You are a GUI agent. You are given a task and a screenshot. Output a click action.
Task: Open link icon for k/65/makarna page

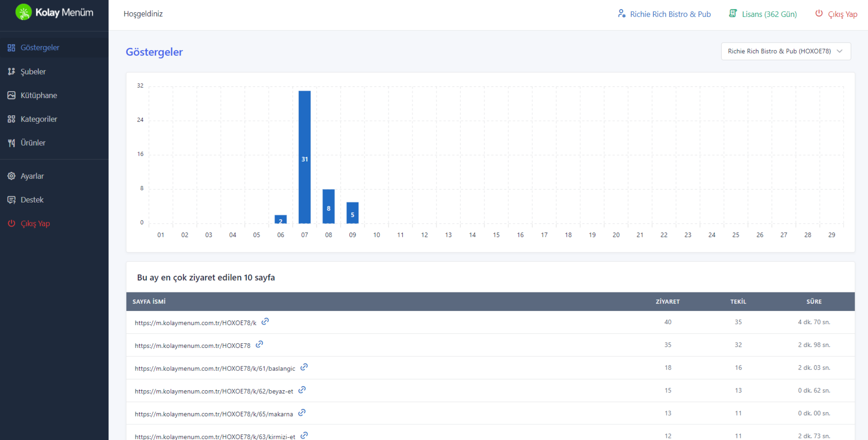pyautogui.click(x=302, y=412)
